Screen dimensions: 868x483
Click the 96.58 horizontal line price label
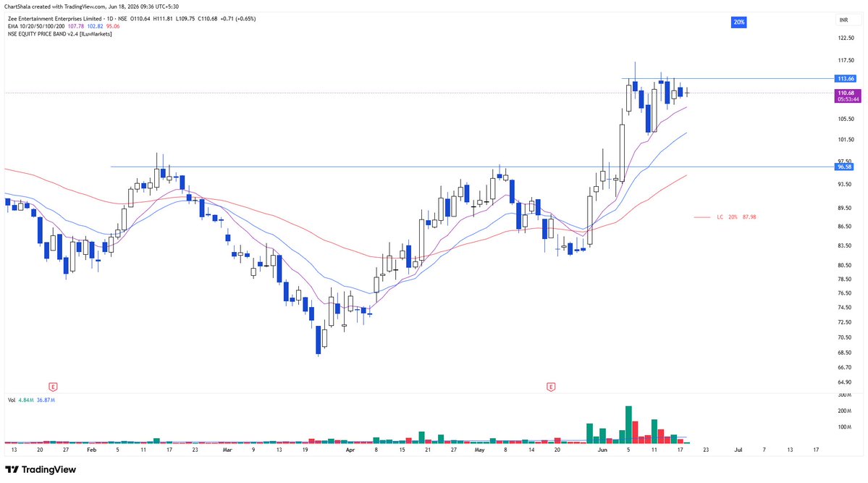pyautogui.click(x=845, y=167)
